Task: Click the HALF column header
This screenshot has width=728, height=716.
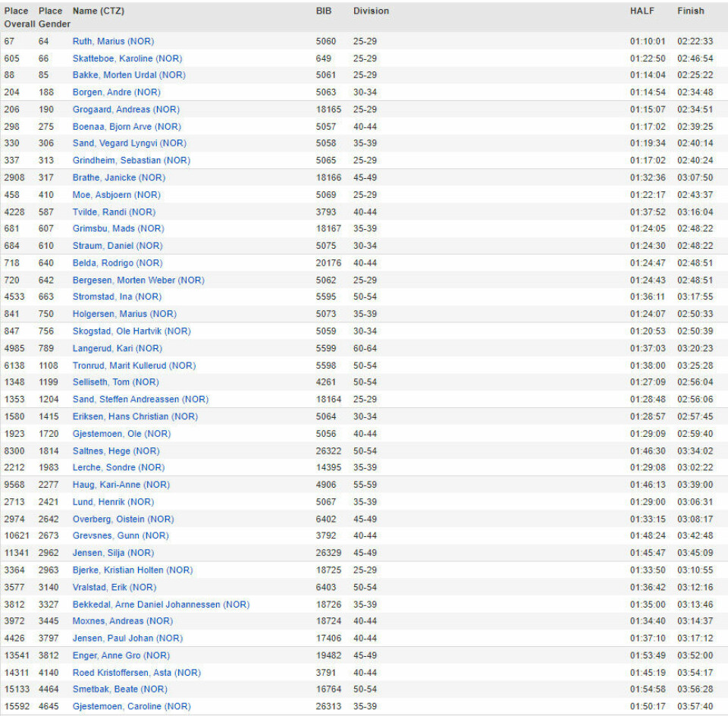Action: click(x=642, y=11)
